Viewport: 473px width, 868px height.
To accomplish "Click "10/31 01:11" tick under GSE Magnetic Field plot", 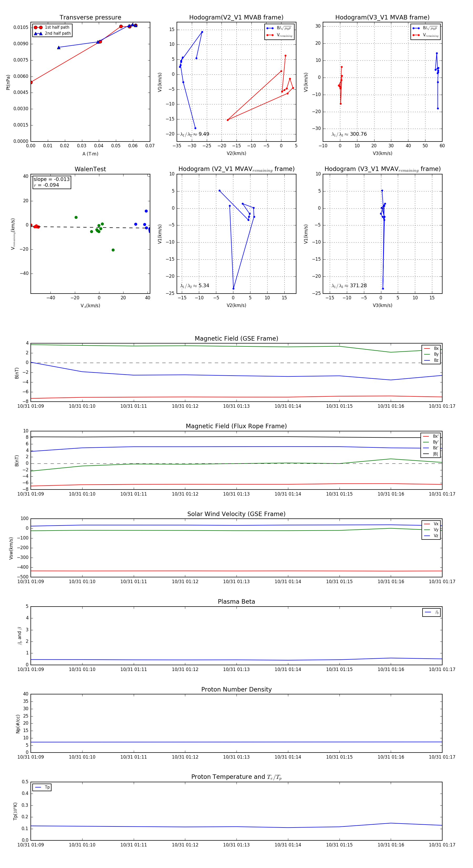I will (x=134, y=406).
